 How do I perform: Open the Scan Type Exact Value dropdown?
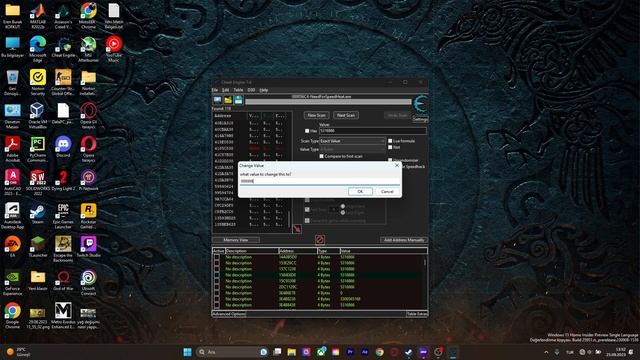click(x=352, y=141)
